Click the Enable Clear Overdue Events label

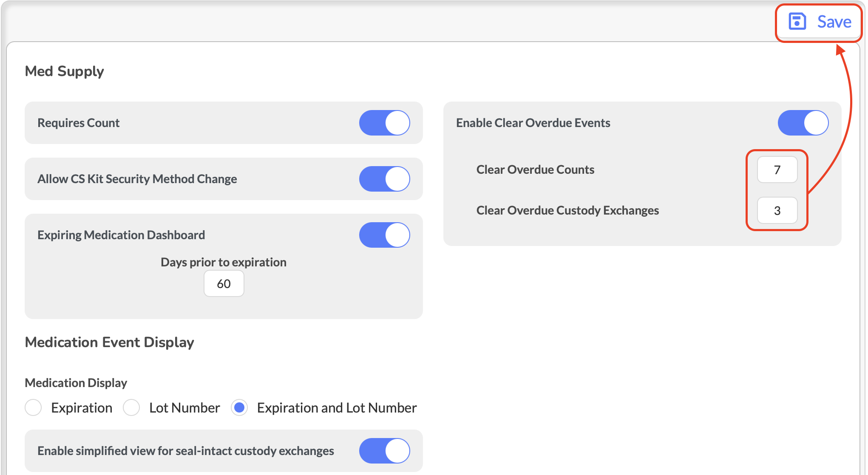[533, 123]
